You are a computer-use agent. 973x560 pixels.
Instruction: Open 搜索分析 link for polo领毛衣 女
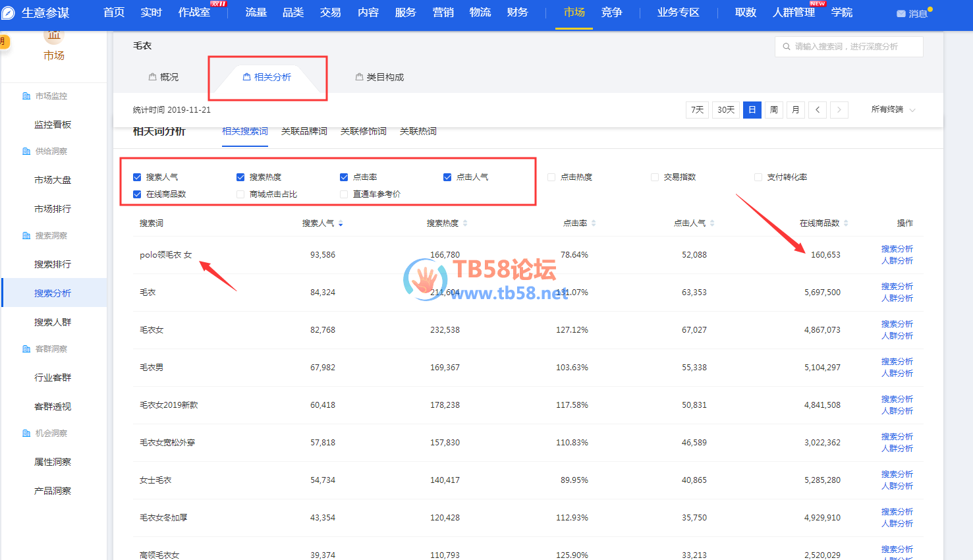(x=897, y=249)
